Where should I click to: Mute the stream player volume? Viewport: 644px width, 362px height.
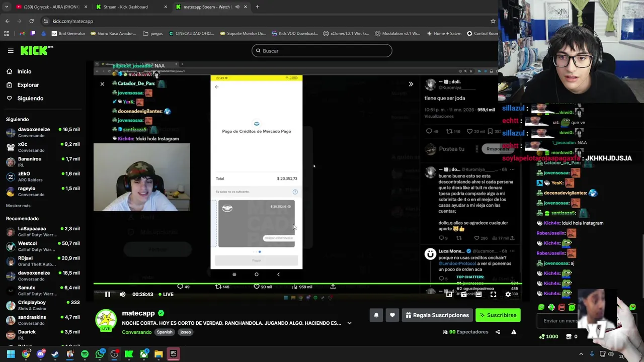pos(122,294)
